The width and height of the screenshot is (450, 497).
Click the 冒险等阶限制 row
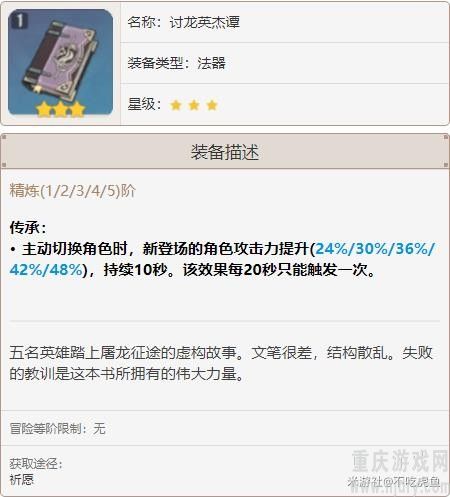(225, 428)
